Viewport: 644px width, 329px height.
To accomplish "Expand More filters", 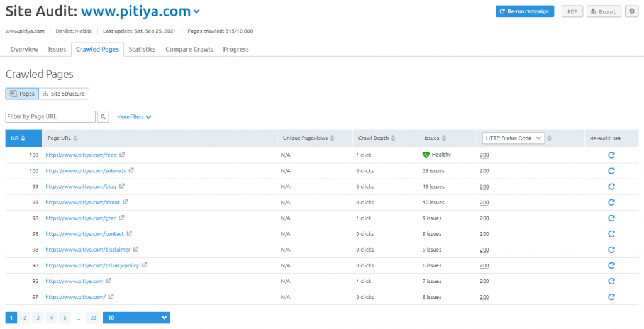I will pos(135,117).
